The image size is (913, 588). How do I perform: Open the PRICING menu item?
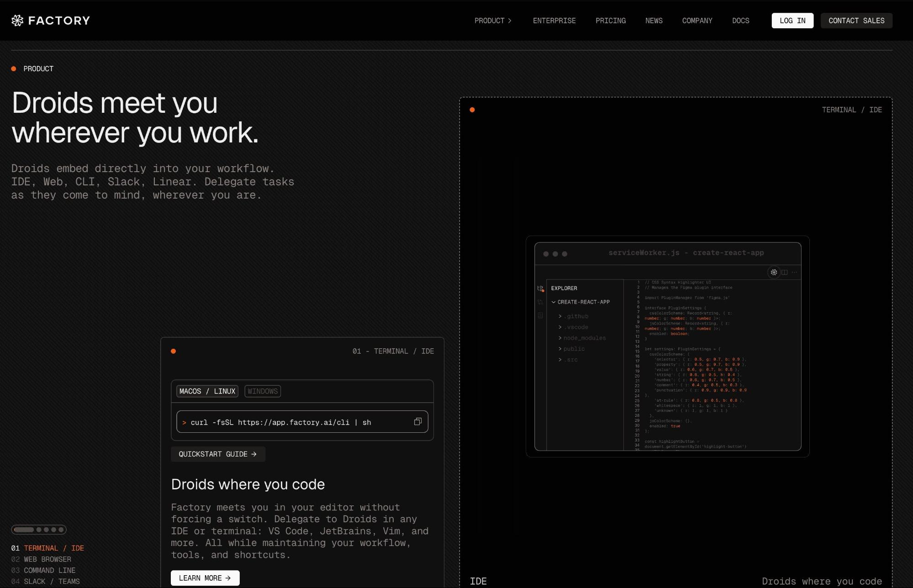coord(611,21)
